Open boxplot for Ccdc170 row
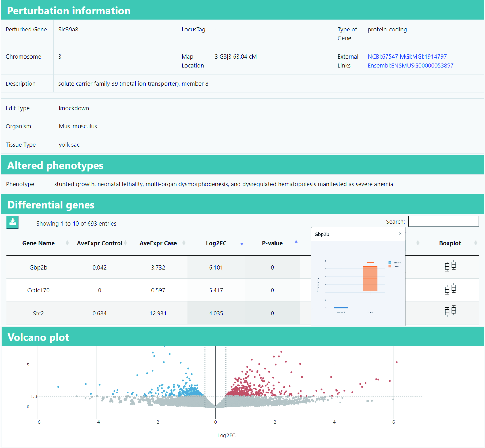This screenshot has height=448, width=485. point(450,289)
